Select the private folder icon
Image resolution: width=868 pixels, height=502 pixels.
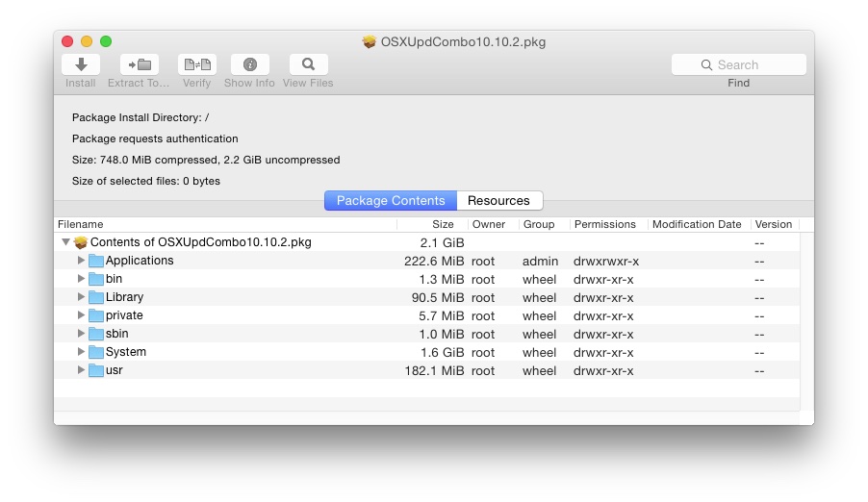[96, 315]
